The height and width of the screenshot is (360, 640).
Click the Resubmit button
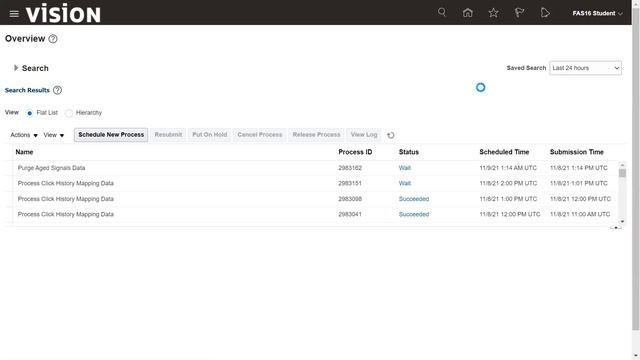click(168, 135)
